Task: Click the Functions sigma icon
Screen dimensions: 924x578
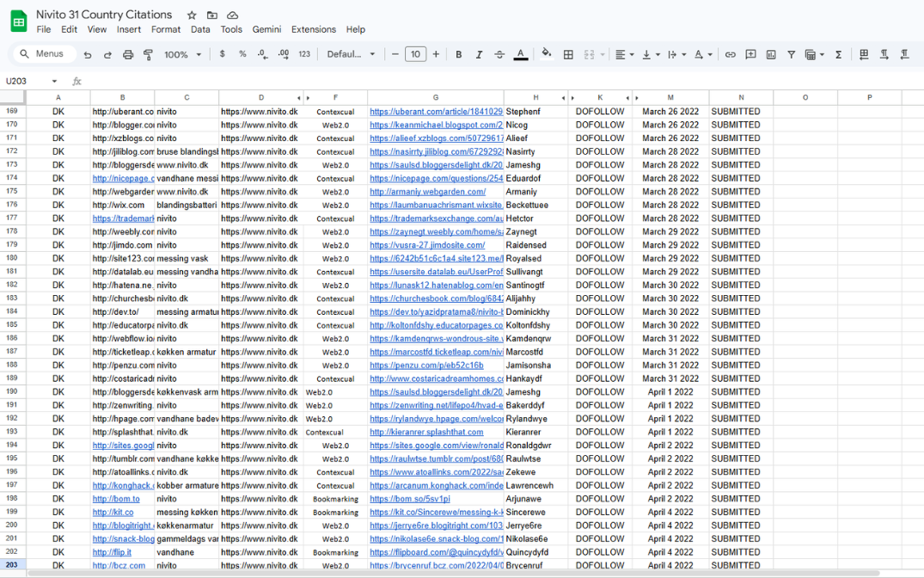Action: pyautogui.click(x=838, y=54)
